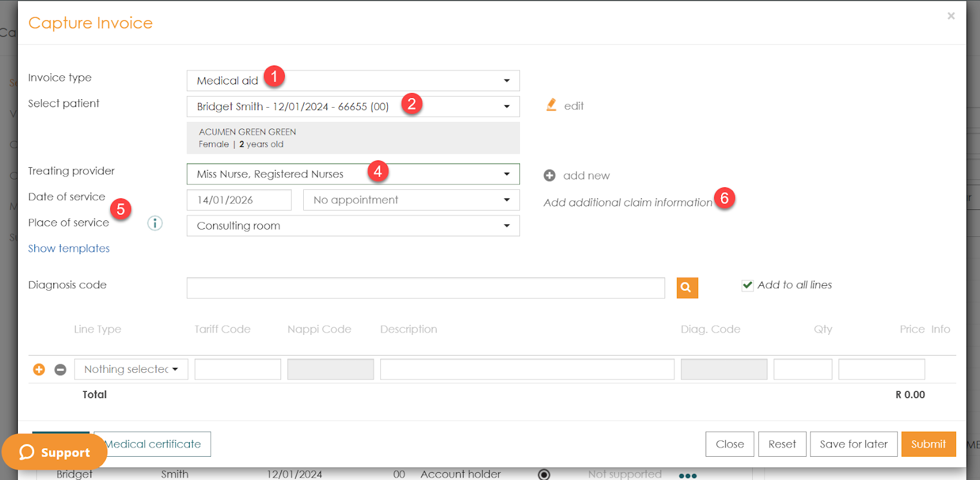Click into the Diagnosis code input field

[x=425, y=288]
